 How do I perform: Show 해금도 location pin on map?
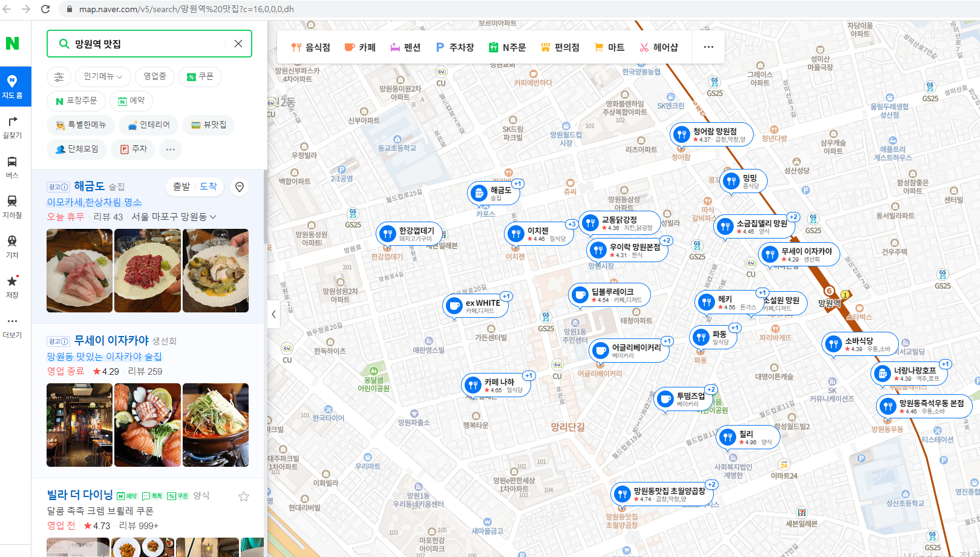pyautogui.click(x=240, y=187)
